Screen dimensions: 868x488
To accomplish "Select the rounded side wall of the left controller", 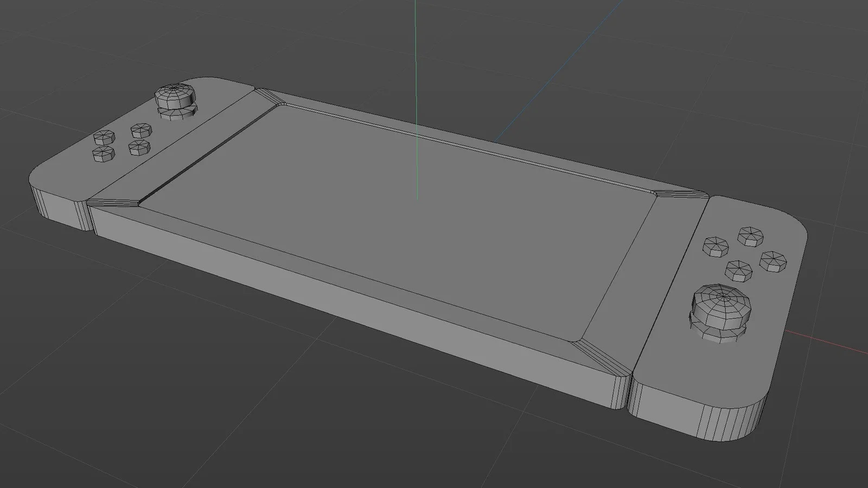I will (54, 206).
